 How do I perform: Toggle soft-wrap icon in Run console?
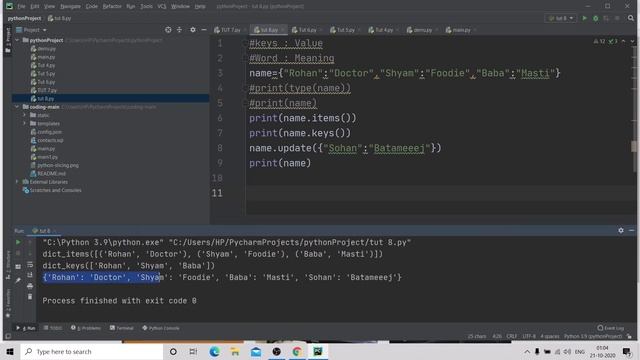30,265
